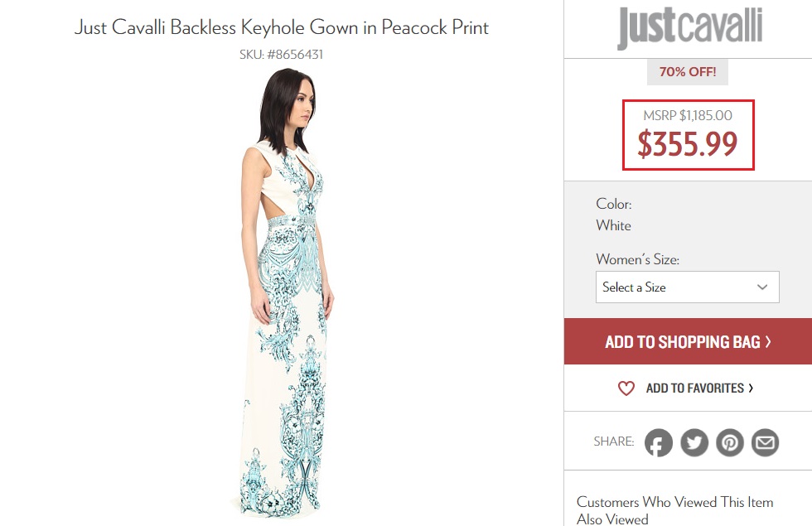This screenshot has height=526, width=812.
Task: Share the gown on Facebook
Action: pyautogui.click(x=659, y=443)
